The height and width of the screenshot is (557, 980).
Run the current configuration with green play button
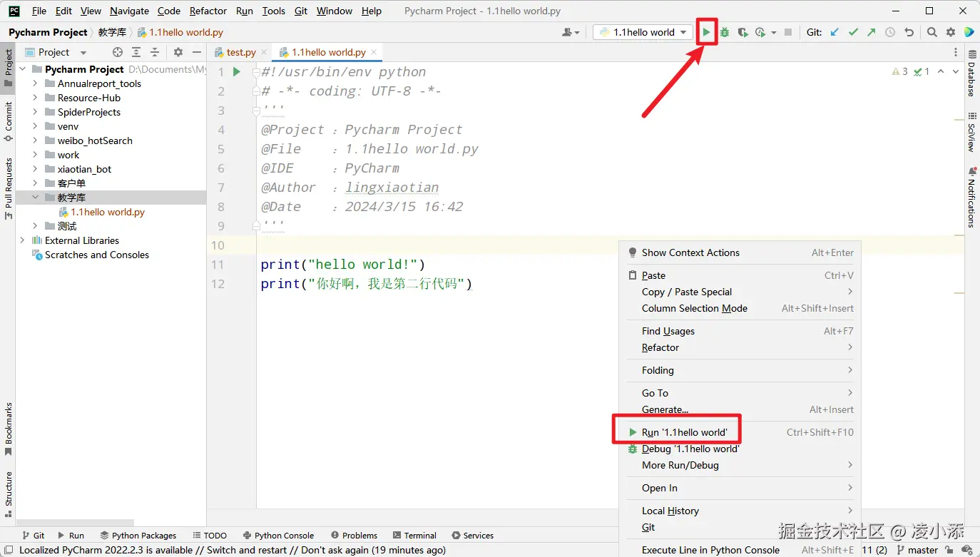tap(706, 32)
